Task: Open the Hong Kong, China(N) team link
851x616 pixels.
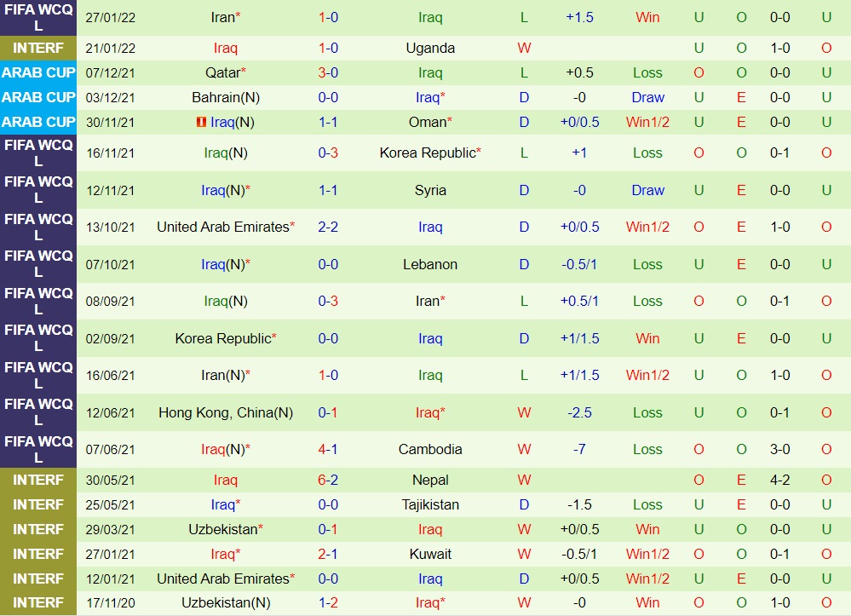Action: click(x=226, y=412)
